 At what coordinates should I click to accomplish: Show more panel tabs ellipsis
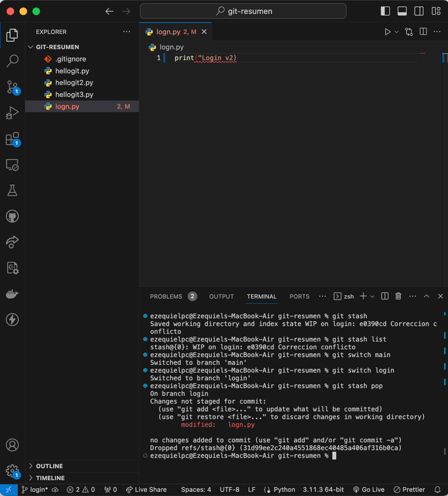coord(322,296)
